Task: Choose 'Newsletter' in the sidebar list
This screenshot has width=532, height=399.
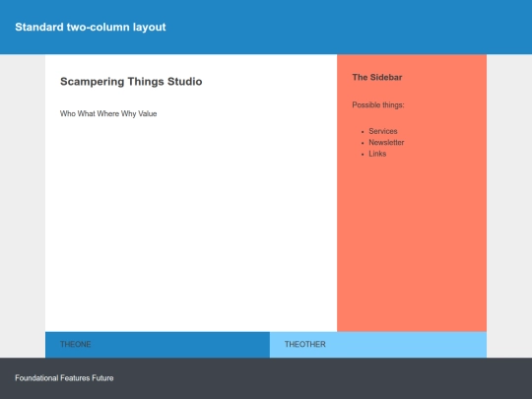Action: [386, 142]
